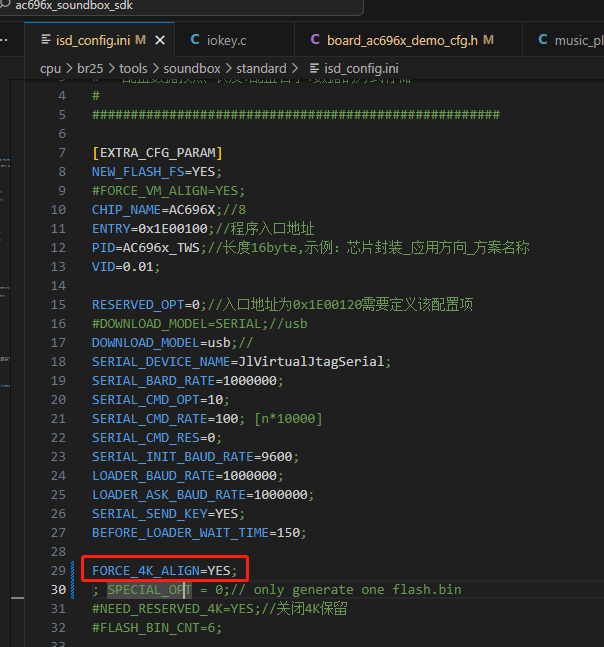Viewport: 604px width, 647px height.
Task: Close the isd_config.ini tab
Action: (x=160, y=40)
